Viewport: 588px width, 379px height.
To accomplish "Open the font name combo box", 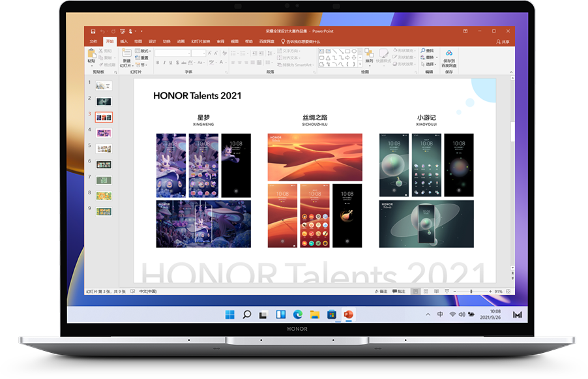I will pyautogui.click(x=173, y=53).
